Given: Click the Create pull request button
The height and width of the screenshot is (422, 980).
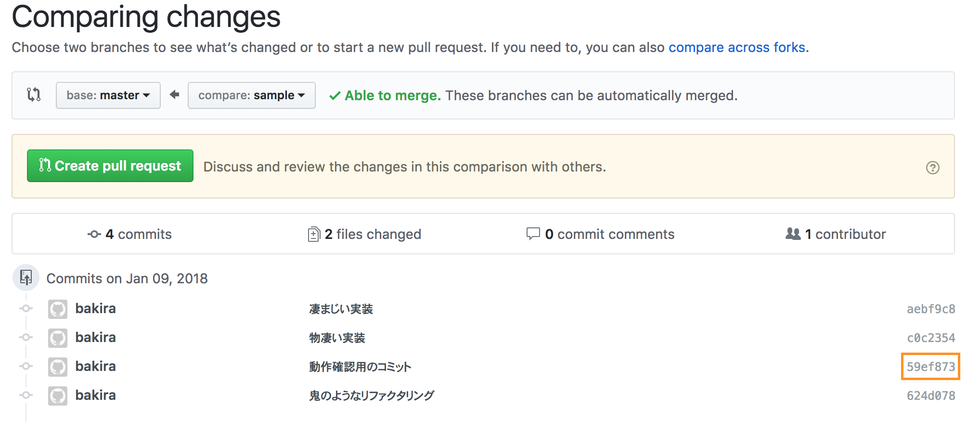Looking at the screenshot, I should 110,166.
